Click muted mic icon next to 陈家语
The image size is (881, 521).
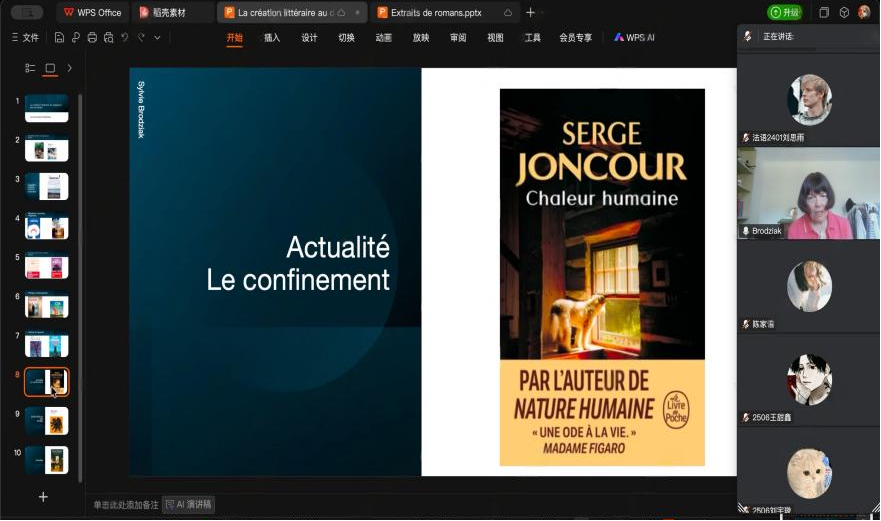pos(746,324)
